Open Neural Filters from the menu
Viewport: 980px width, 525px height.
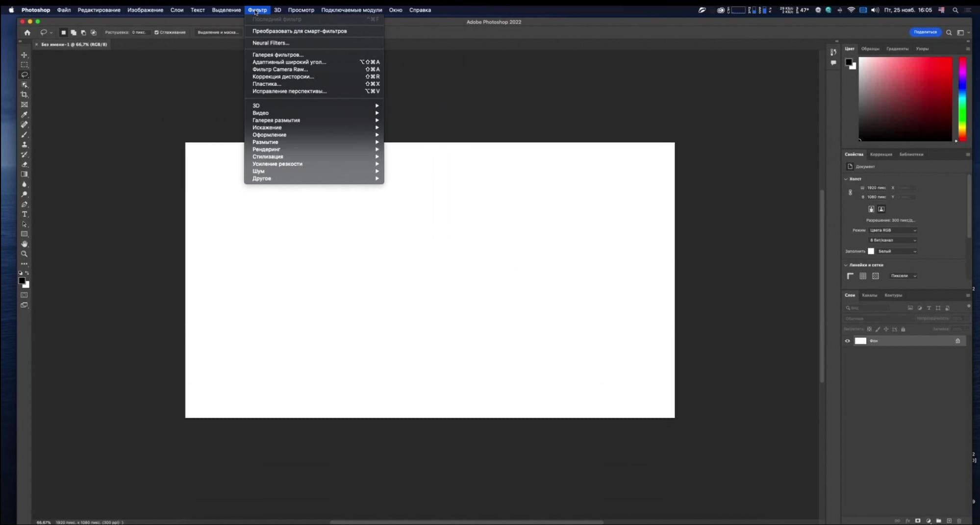(x=271, y=43)
